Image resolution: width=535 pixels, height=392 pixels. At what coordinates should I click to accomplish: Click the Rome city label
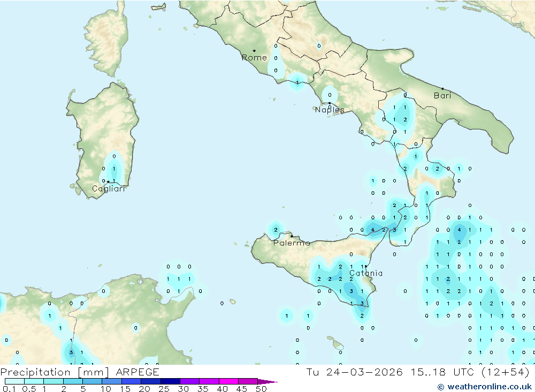click(x=254, y=58)
